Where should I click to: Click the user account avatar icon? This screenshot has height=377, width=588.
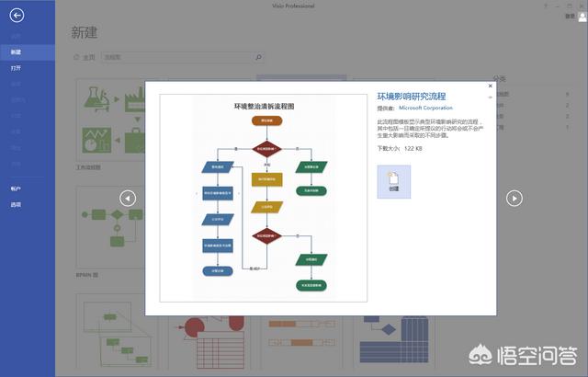pyautogui.click(x=582, y=17)
